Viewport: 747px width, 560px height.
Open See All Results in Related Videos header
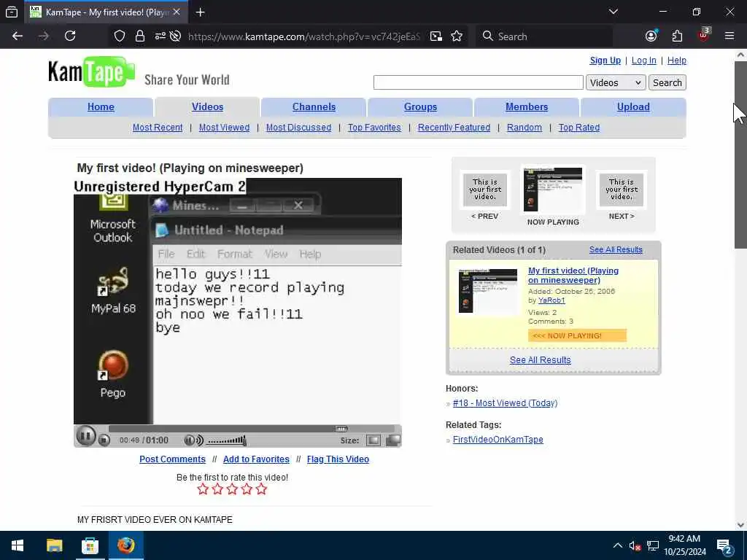click(616, 249)
